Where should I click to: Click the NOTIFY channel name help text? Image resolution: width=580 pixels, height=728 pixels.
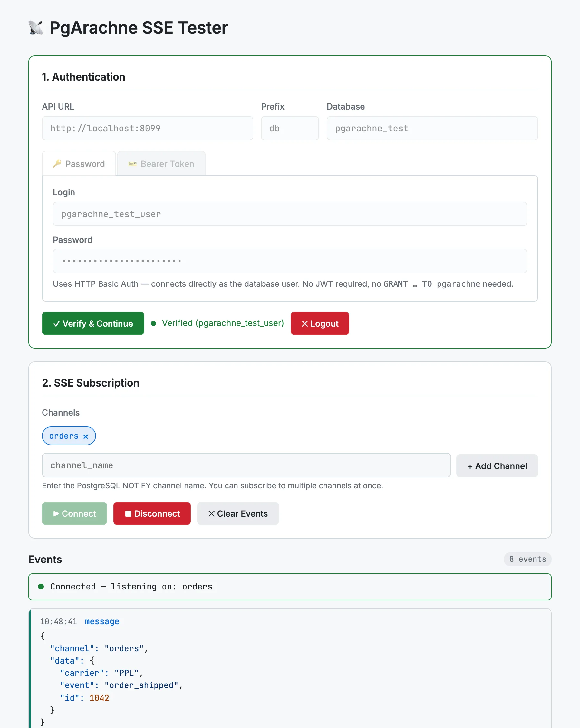212,485
